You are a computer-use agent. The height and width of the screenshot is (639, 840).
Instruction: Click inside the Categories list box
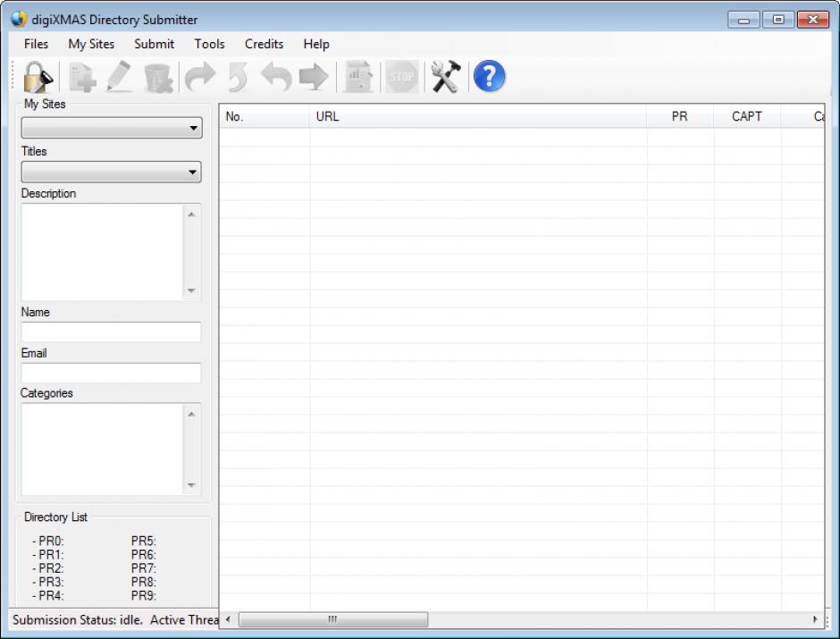tap(103, 450)
